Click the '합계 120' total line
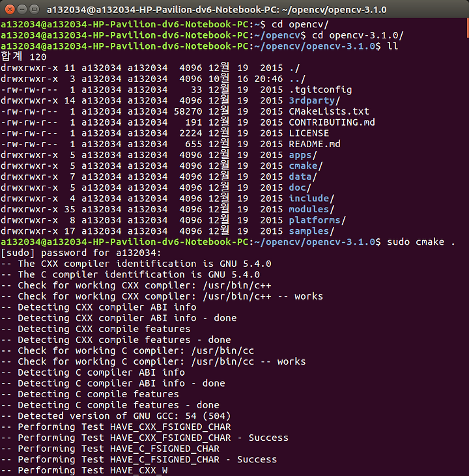The image size is (469, 476). pyautogui.click(x=23, y=57)
